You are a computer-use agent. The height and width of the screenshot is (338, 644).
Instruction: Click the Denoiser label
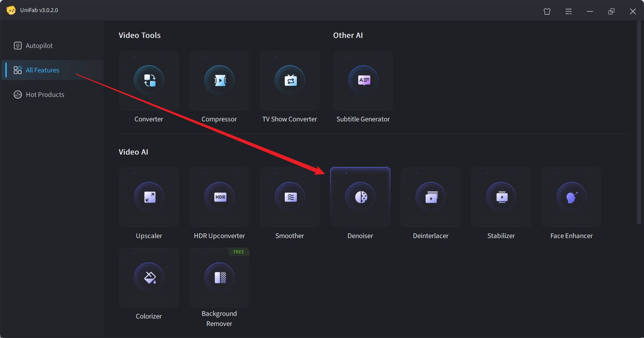(360, 236)
